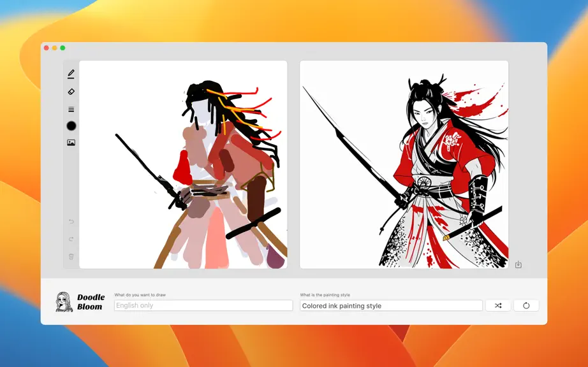Undo the last stroke
The height and width of the screenshot is (367, 588).
tap(71, 221)
